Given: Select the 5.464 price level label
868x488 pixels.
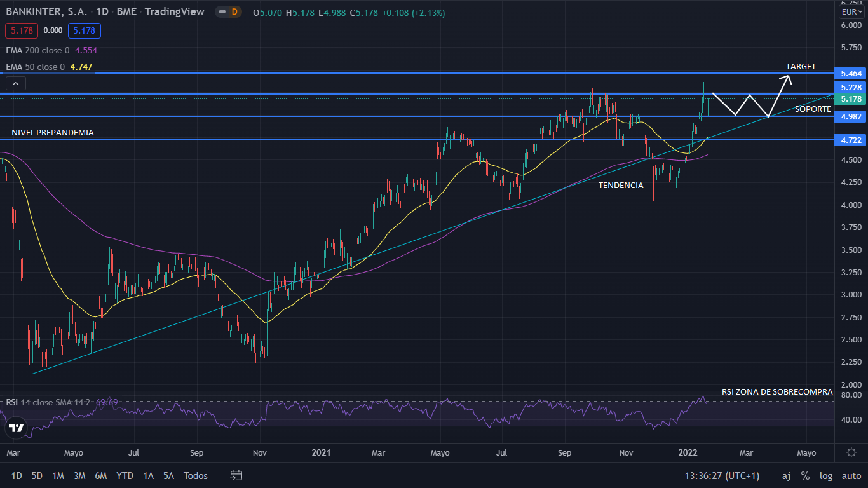Looking at the screenshot, I should coord(850,74).
